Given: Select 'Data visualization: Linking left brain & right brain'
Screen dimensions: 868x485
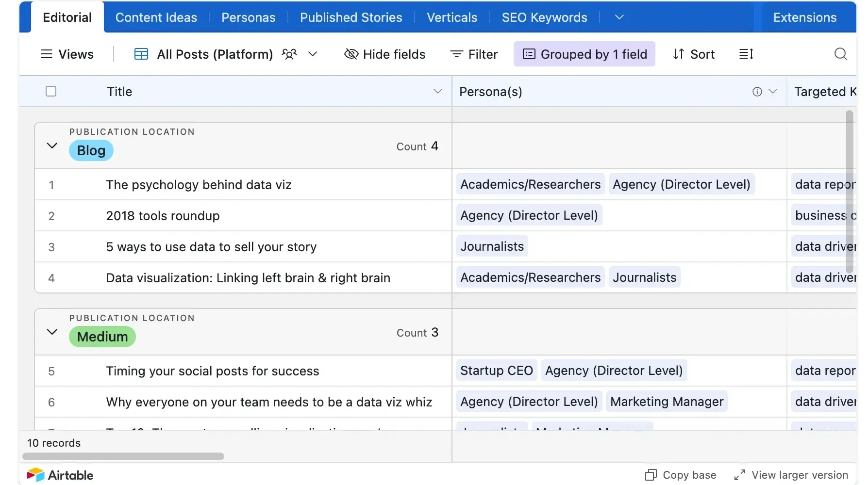Looking at the screenshot, I should (x=248, y=278).
